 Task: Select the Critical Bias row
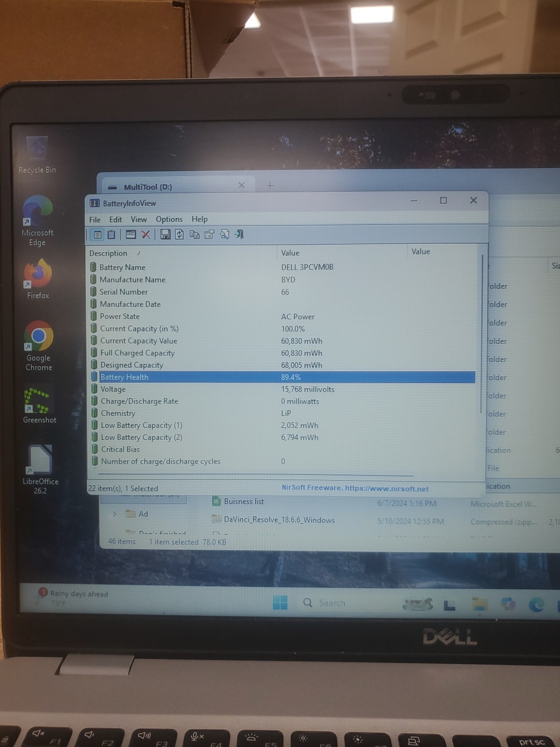(283, 449)
